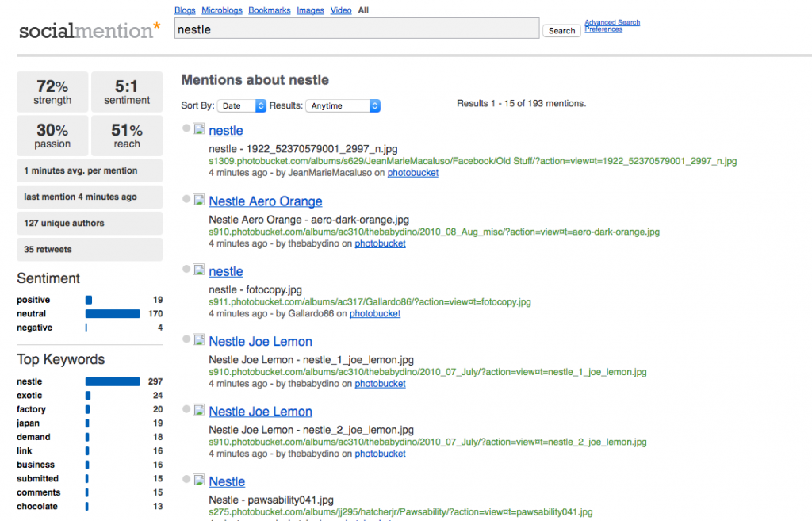Click the gray sentiment dot for Nestle Aero Orange

[x=186, y=199]
